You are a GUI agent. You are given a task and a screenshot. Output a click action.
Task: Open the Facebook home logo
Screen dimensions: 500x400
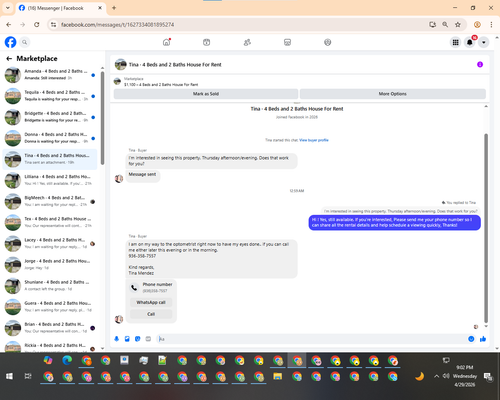point(10,42)
